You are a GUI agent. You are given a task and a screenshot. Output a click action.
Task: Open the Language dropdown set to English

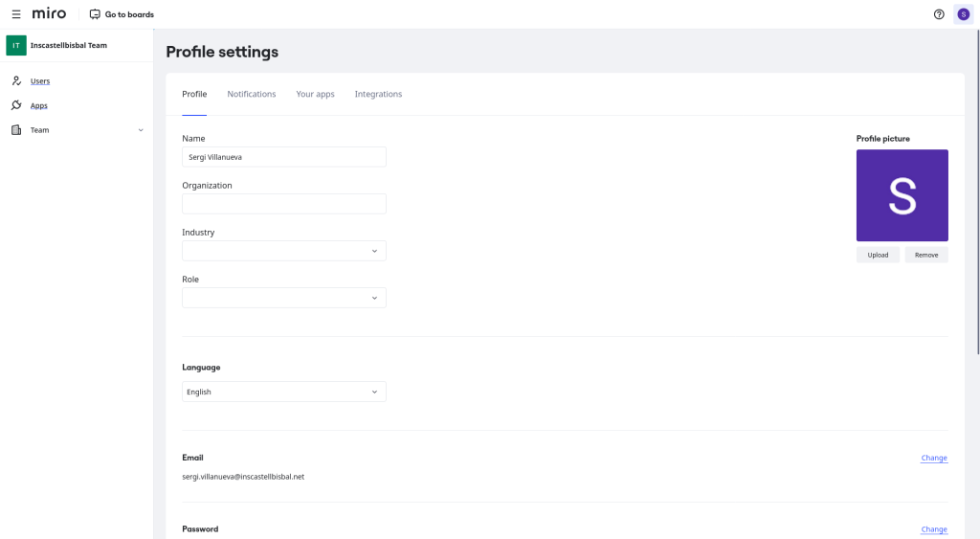(283, 392)
